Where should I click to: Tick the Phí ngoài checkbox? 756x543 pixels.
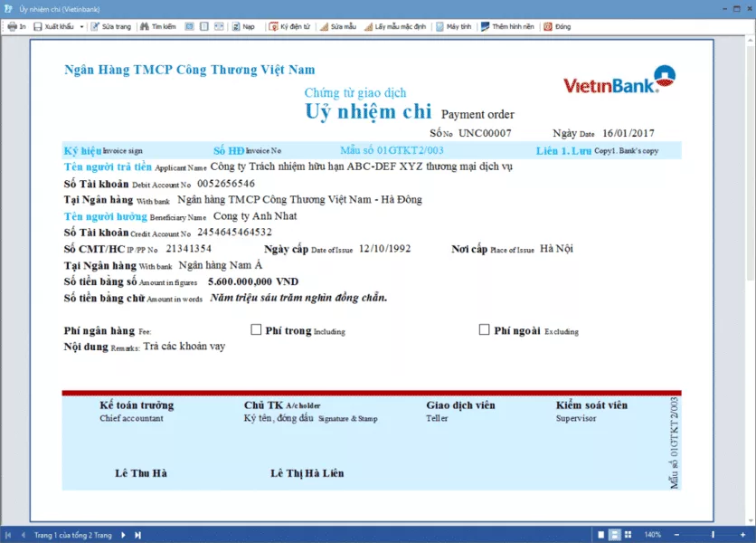[485, 330]
